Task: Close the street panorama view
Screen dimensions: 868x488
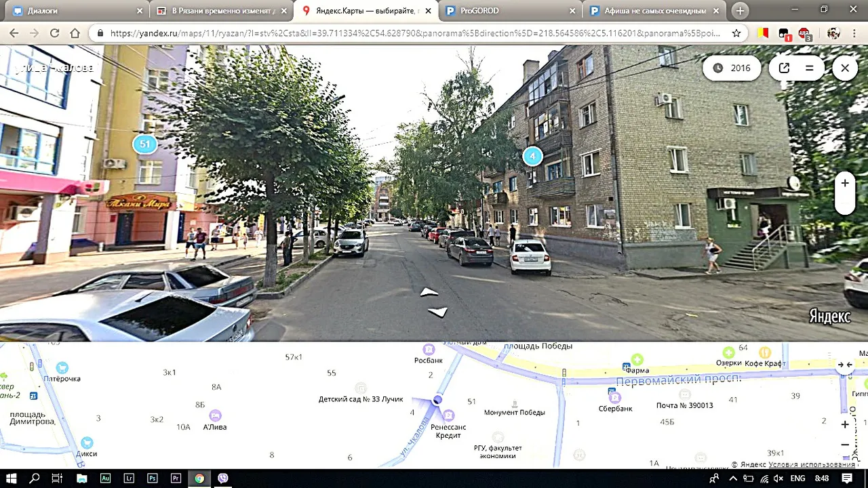Action: (x=845, y=68)
